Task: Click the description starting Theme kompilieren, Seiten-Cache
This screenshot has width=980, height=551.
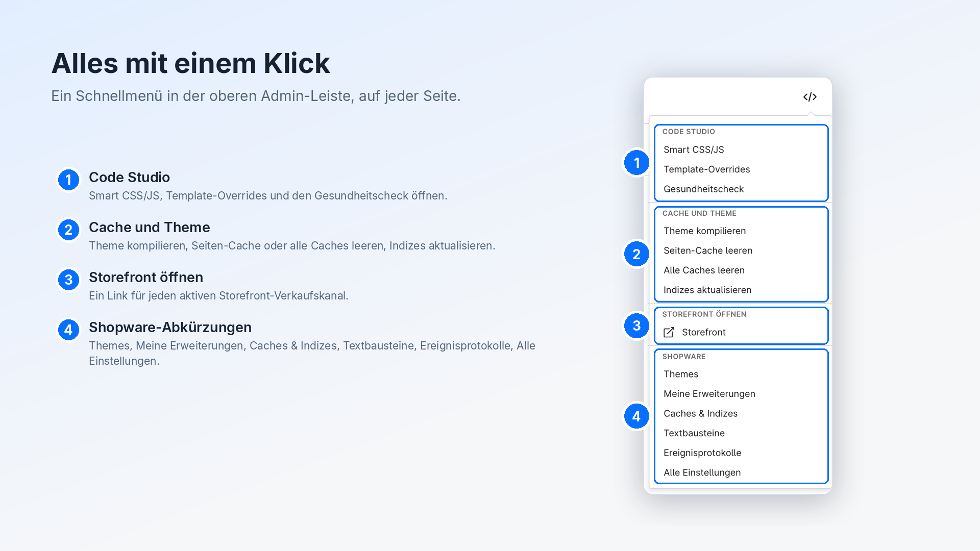Action: point(292,246)
